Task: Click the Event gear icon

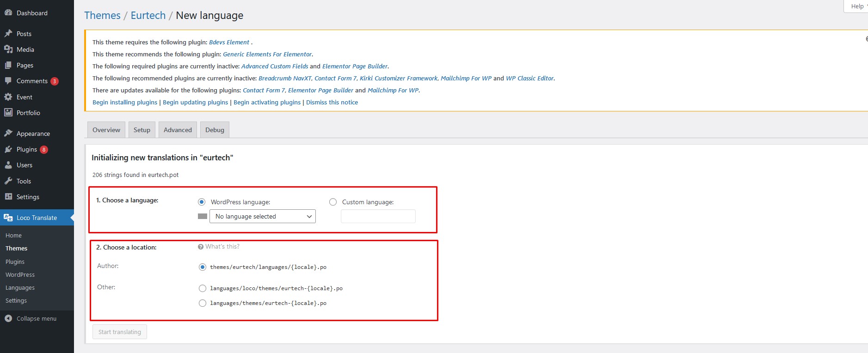Action: coord(8,97)
